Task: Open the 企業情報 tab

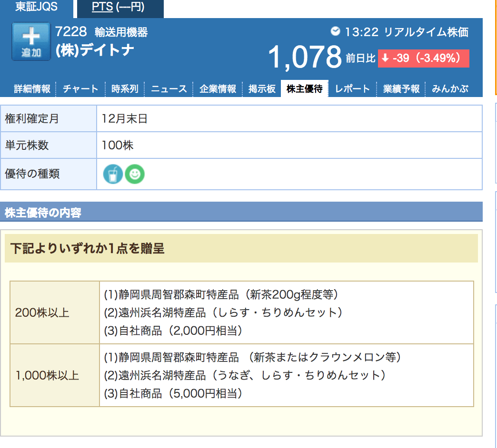Action: (x=218, y=88)
